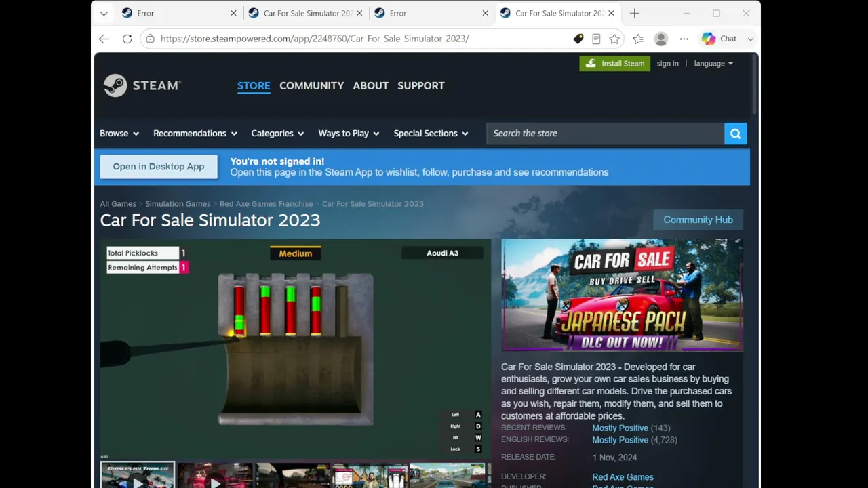Click the Install Steam button
Viewport: 868px width, 488px height.
coord(615,63)
